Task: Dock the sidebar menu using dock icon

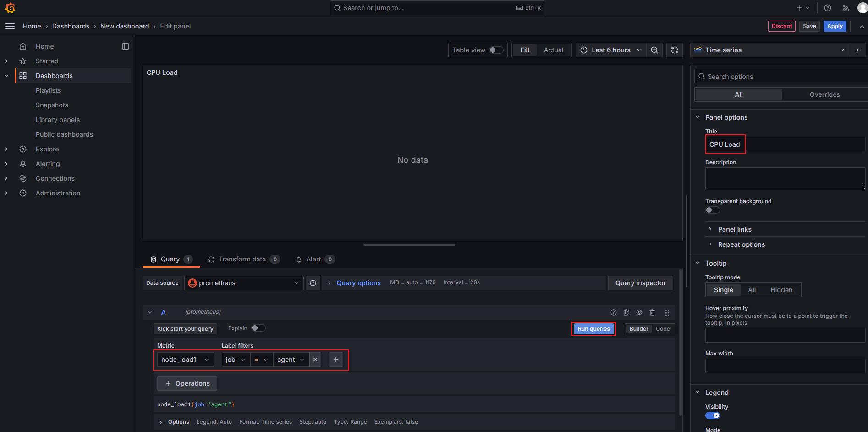Action: coord(126,46)
